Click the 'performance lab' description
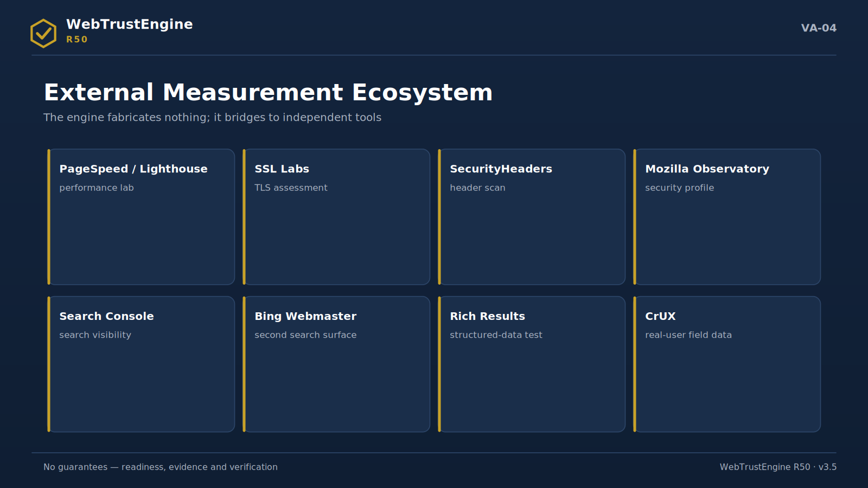The height and width of the screenshot is (488, 868). tap(97, 188)
